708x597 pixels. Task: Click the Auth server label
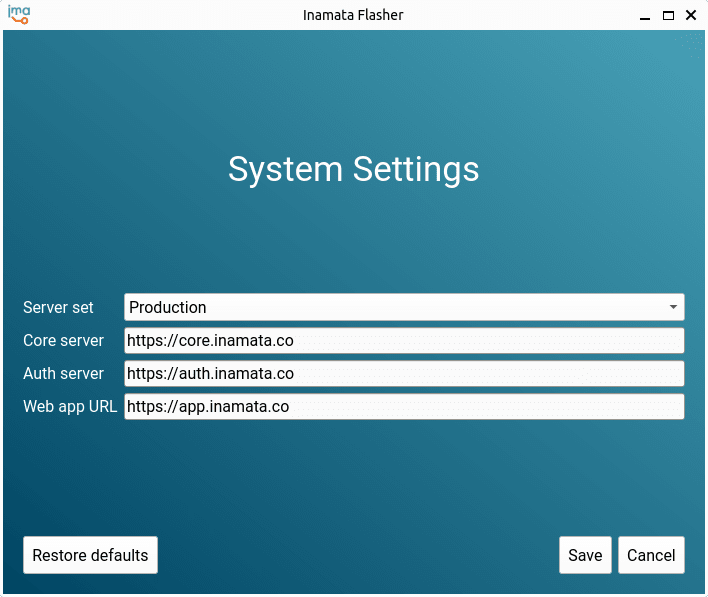pos(64,373)
